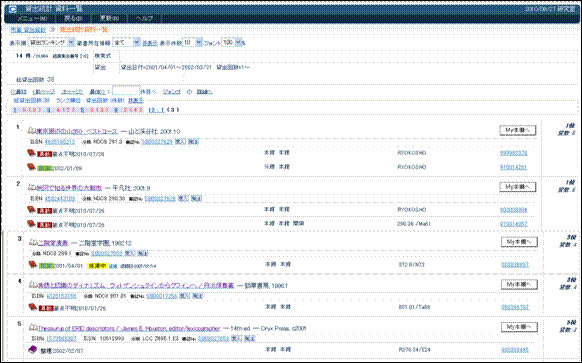Open the ISBN link in entry 2

coord(60,199)
